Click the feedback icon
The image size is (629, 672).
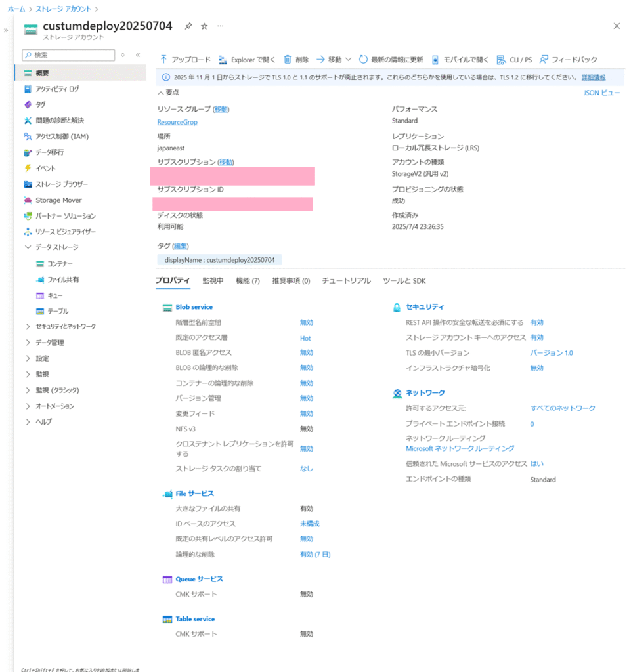[544, 60]
